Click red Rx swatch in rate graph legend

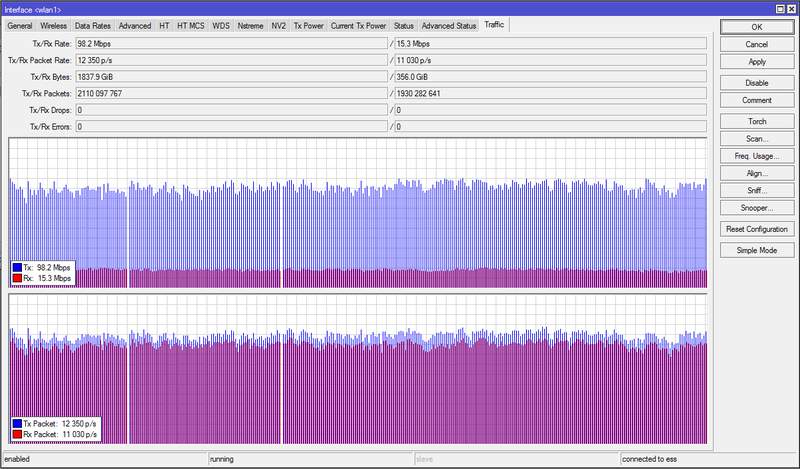point(17,278)
